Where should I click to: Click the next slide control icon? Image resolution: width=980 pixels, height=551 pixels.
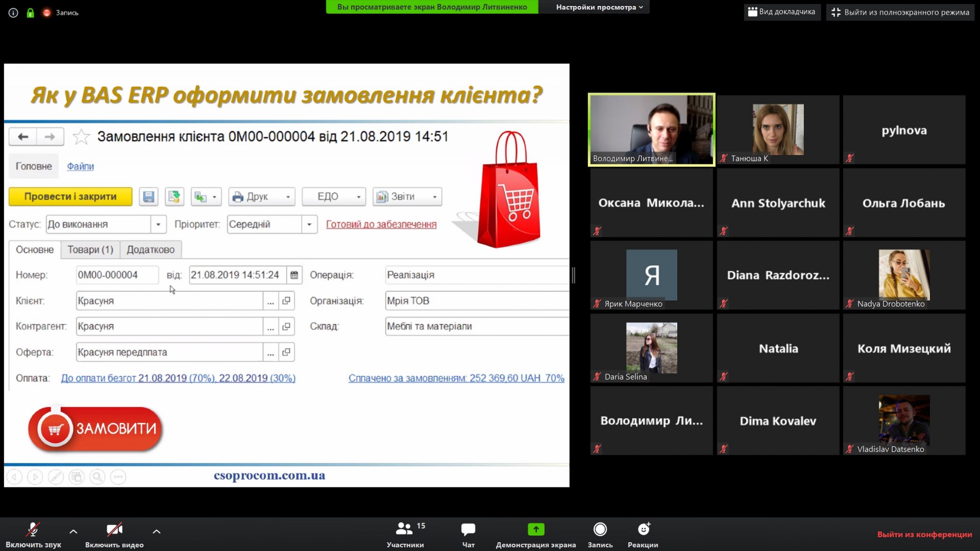[x=35, y=477]
